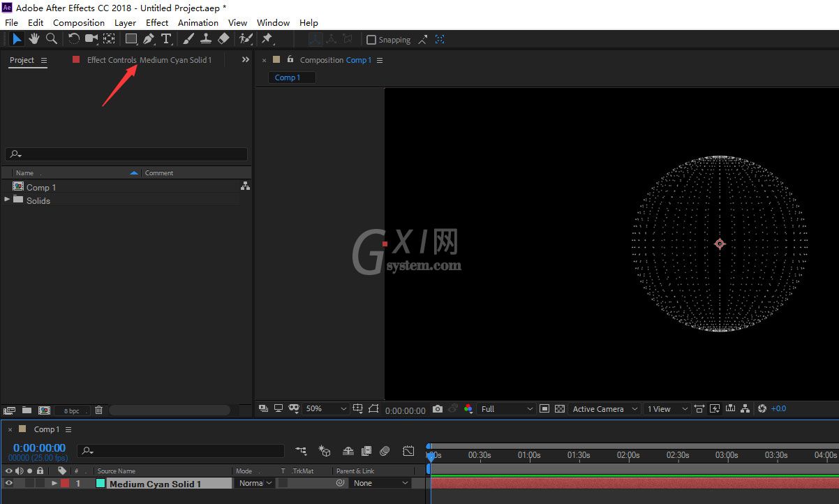Image resolution: width=839 pixels, height=504 pixels.
Task: Create a new composition from Project panel
Action: click(44, 410)
